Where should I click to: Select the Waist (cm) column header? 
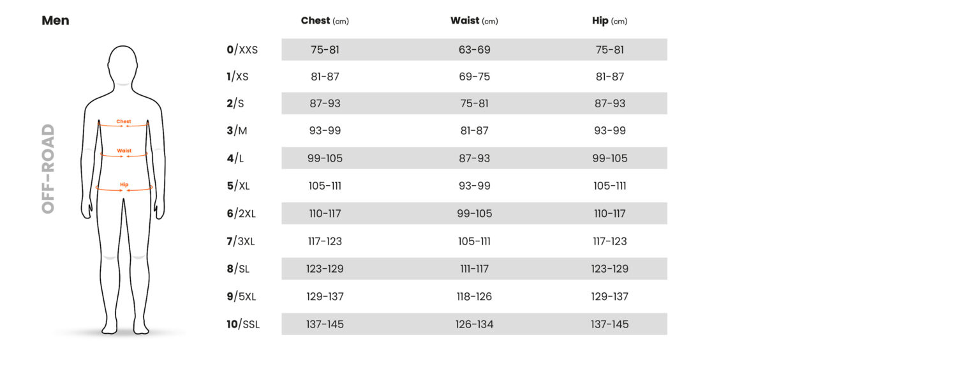[474, 21]
